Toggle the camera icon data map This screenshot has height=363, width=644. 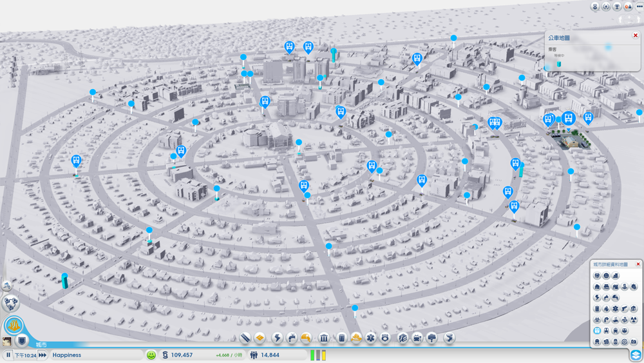(634, 342)
